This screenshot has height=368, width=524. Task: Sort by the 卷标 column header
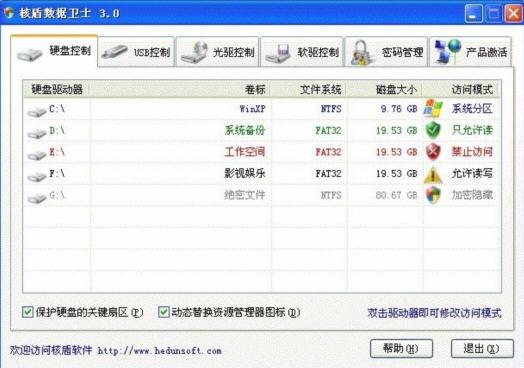[x=181, y=89]
